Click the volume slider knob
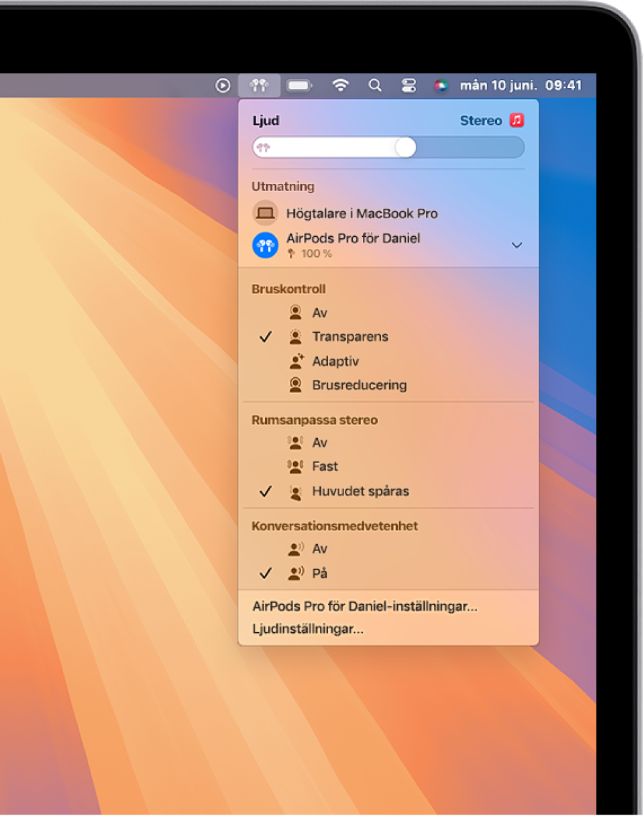 405,148
